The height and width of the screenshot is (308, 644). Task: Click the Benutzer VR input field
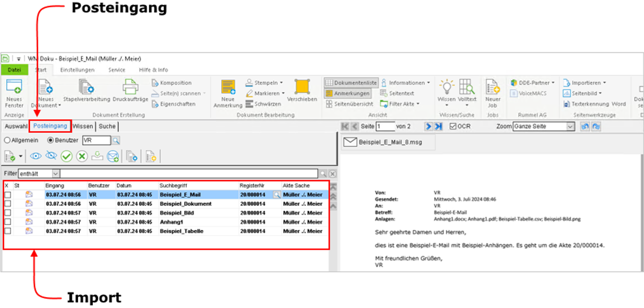point(97,141)
